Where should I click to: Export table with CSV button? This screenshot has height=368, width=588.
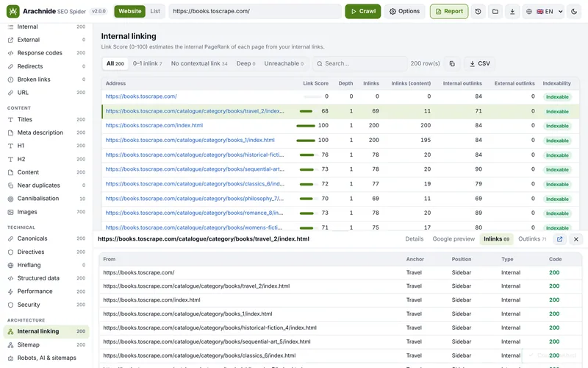[x=480, y=63]
